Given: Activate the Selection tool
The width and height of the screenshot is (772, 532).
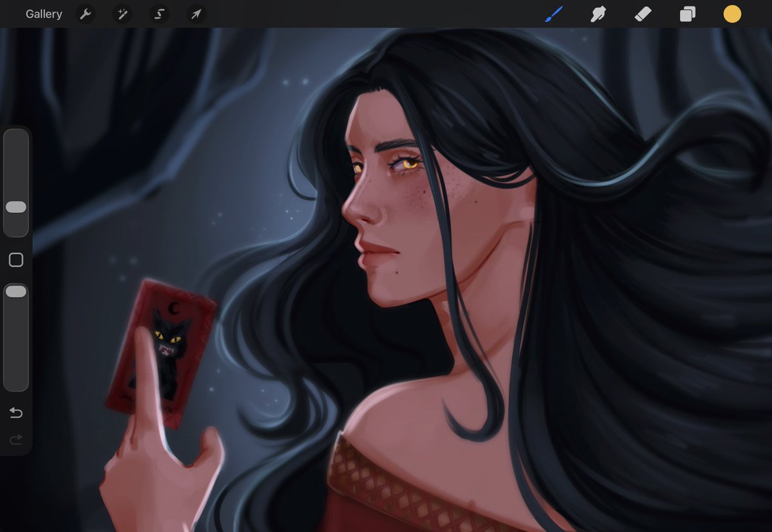Looking at the screenshot, I should point(160,14).
